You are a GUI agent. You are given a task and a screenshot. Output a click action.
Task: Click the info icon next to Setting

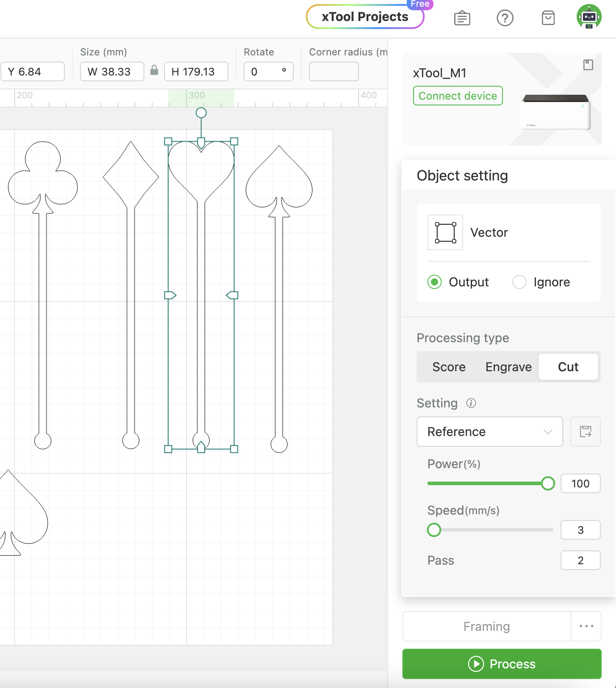[471, 403]
